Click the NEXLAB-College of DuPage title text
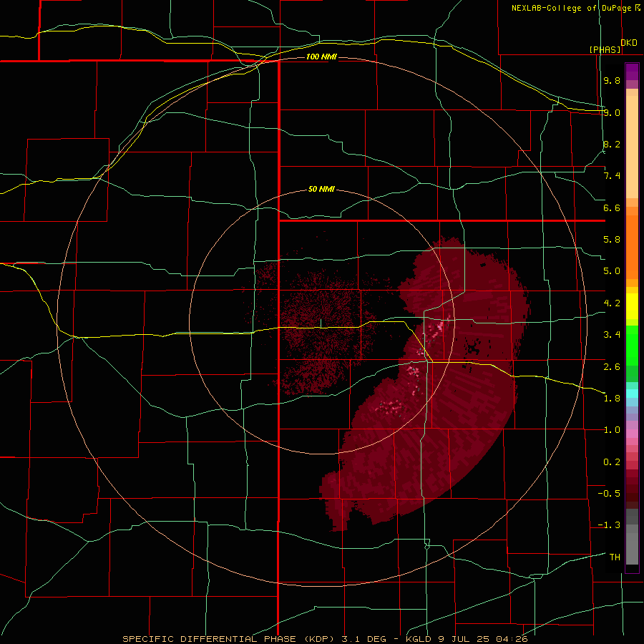 571,8
